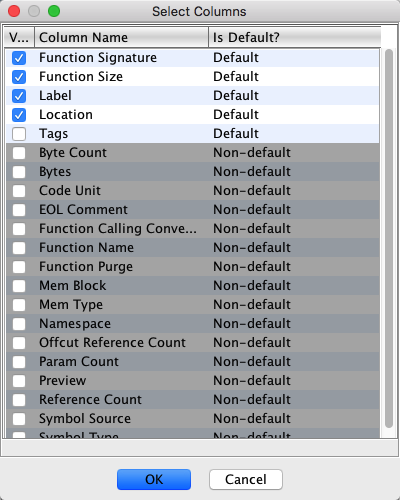Check the Code Unit checkbox
400x500 pixels.
tap(19, 191)
